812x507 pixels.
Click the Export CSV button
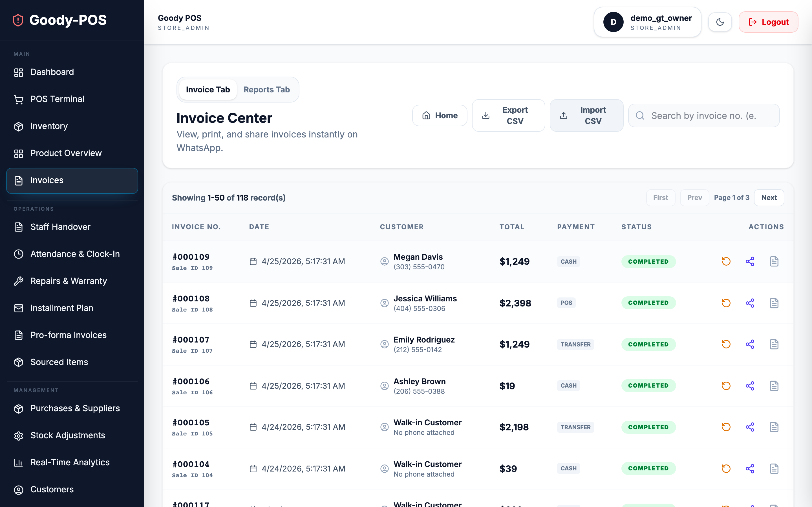508,115
